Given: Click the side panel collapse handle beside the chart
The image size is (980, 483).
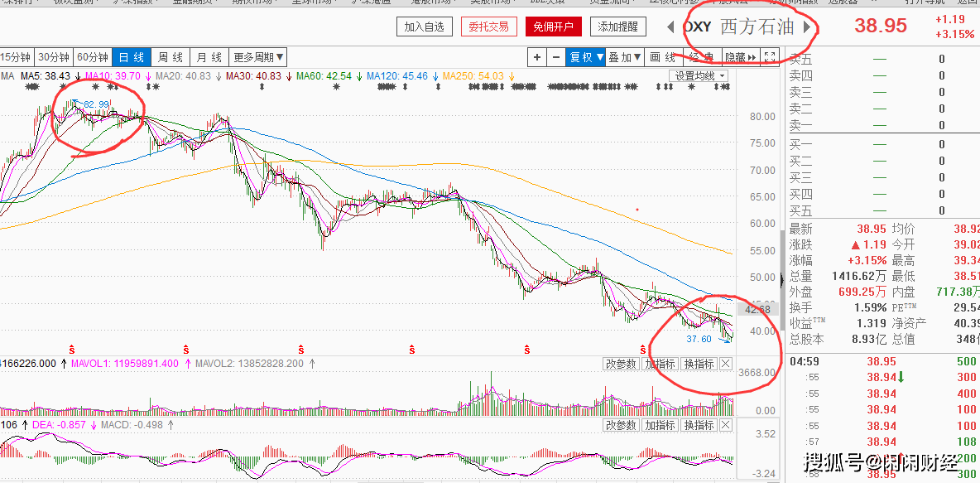Looking at the screenshot, I should [782, 280].
